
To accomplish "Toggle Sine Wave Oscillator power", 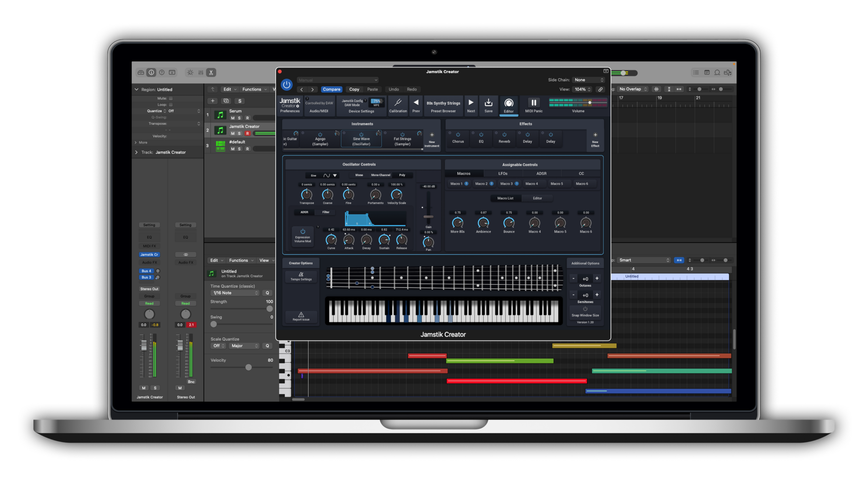I will click(361, 134).
